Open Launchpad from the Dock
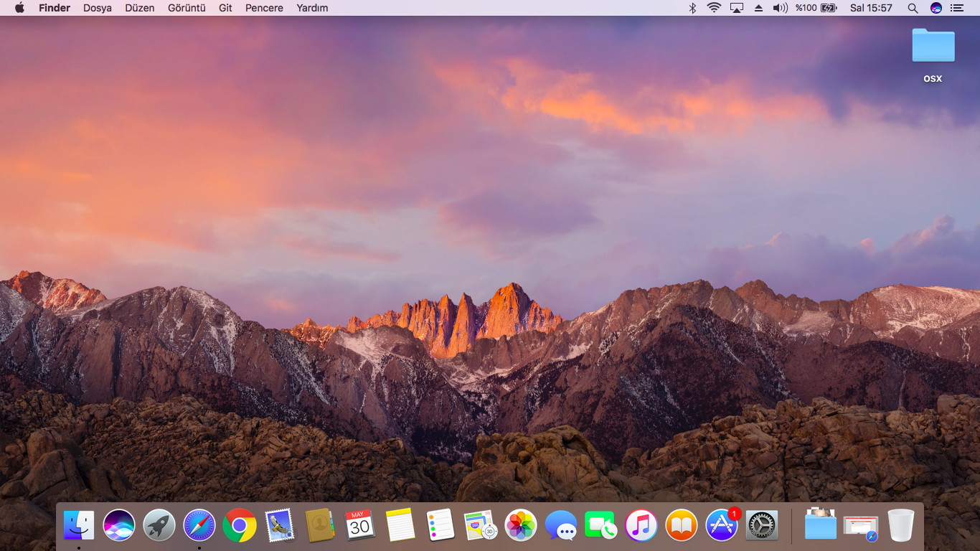980x551 pixels. (x=159, y=526)
